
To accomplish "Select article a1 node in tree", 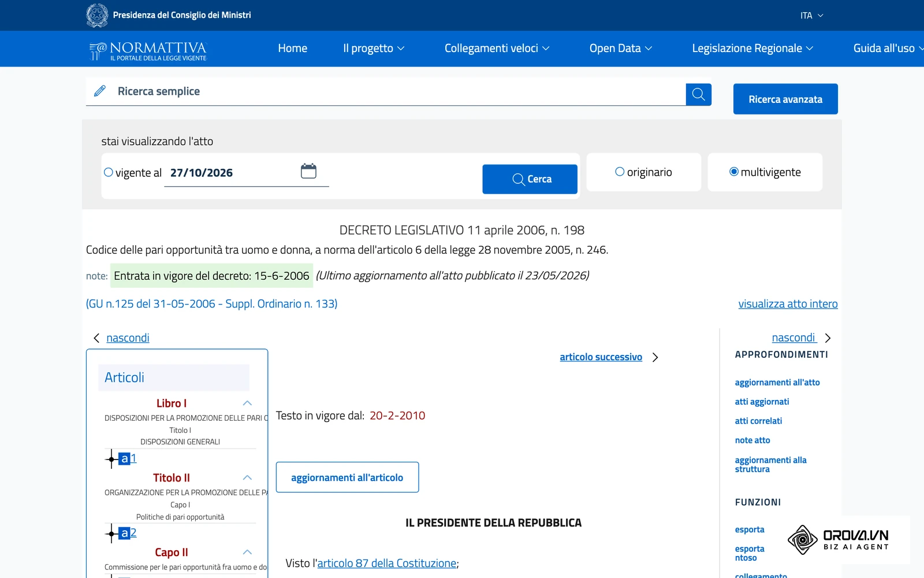I will pos(127,458).
